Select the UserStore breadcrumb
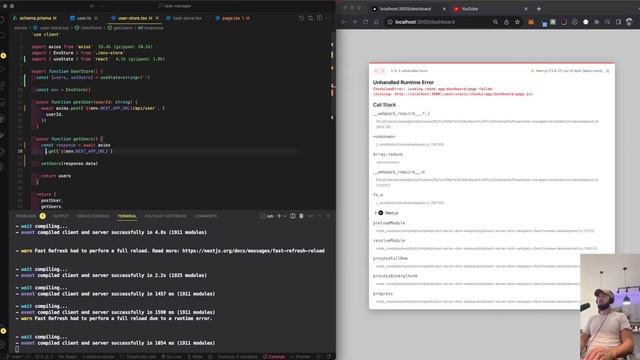This screenshot has width=640, height=360. click(x=88, y=28)
